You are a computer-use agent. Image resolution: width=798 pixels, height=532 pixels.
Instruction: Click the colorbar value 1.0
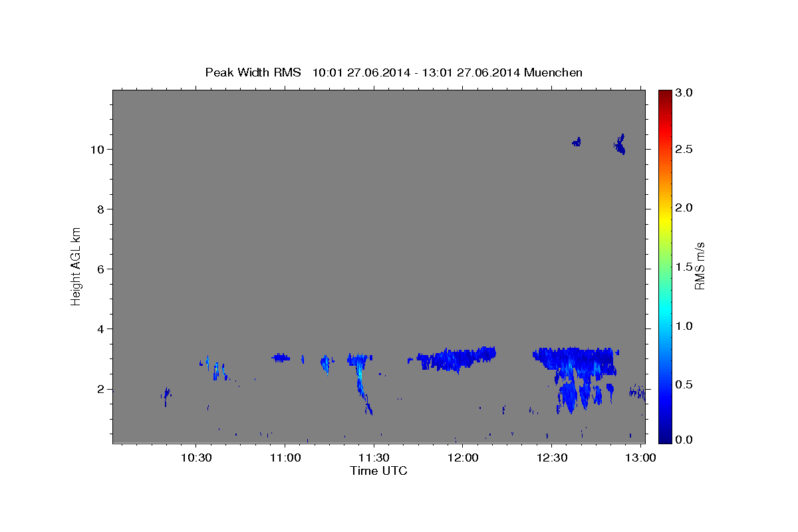(x=684, y=326)
